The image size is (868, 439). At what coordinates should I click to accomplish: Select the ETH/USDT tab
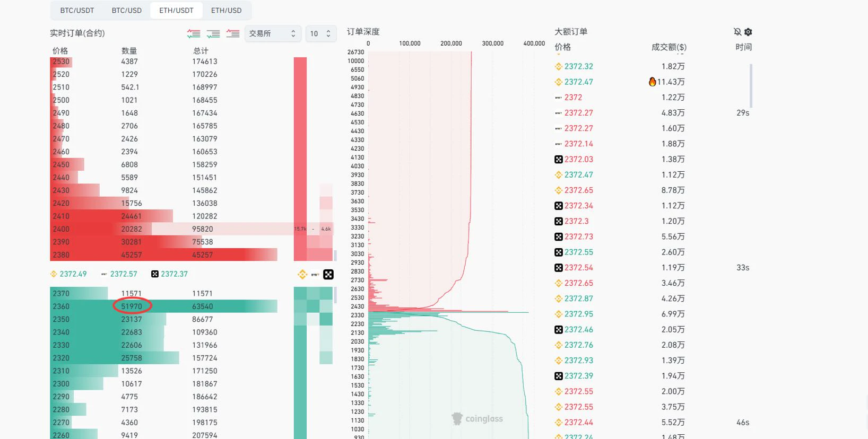(x=177, y=10)
